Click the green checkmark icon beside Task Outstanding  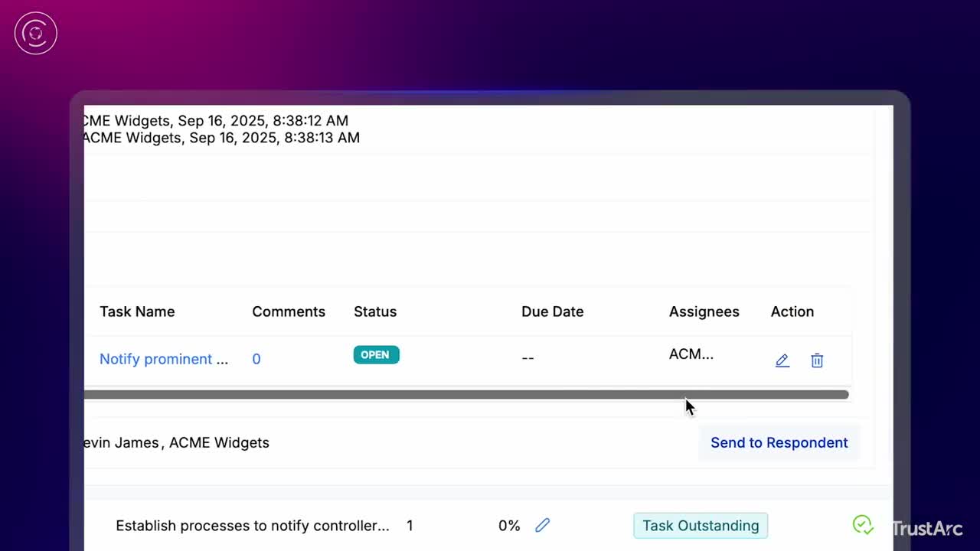[x=863, y=524]
